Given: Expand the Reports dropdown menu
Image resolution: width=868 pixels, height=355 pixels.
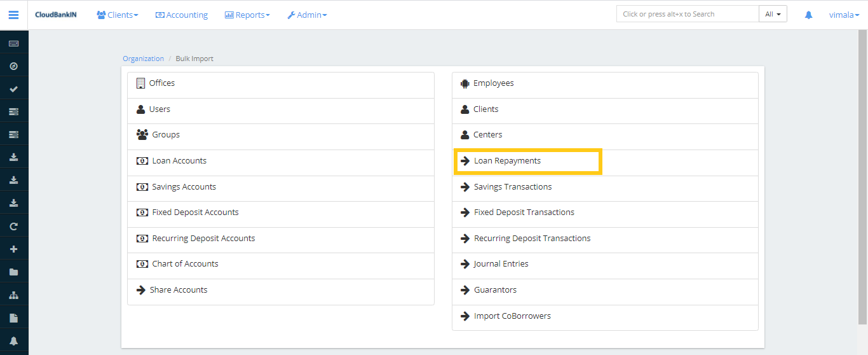Looking at the screenshot, I should coord(247,15).
